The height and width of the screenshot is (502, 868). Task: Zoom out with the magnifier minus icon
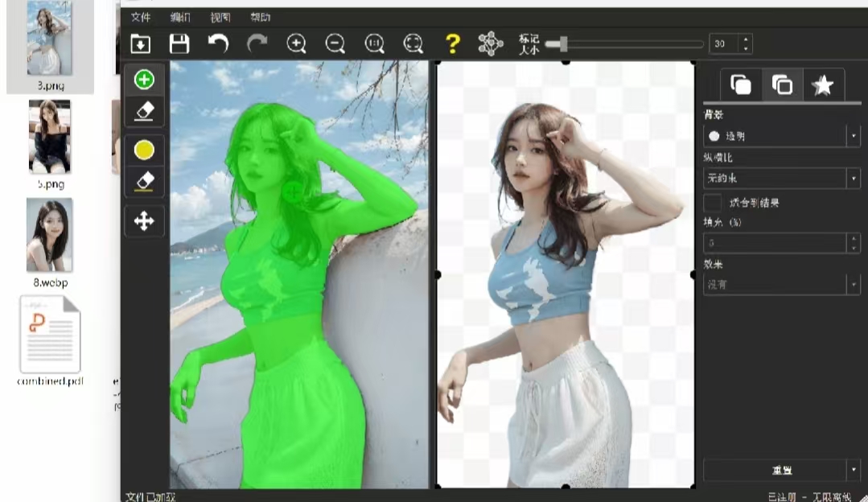click(335, 43)
